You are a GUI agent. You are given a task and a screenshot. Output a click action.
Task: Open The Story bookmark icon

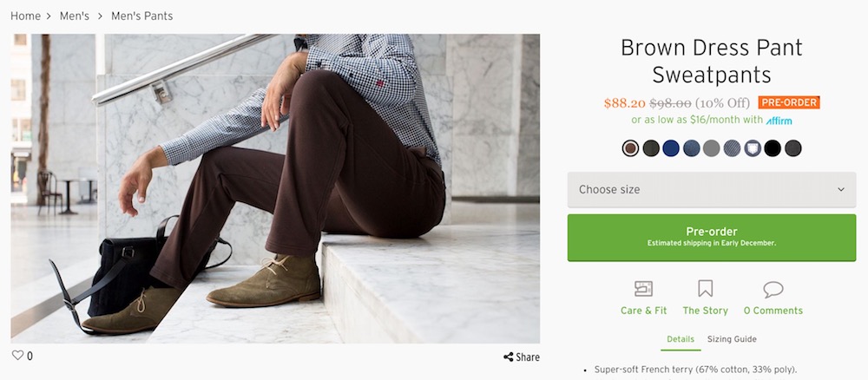(x=705, y=289)
